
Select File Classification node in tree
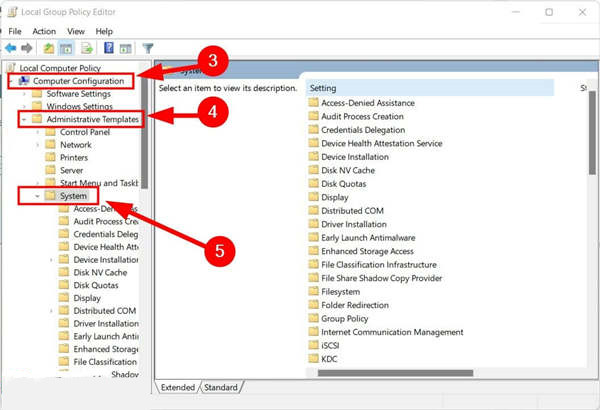pos(105,362)
